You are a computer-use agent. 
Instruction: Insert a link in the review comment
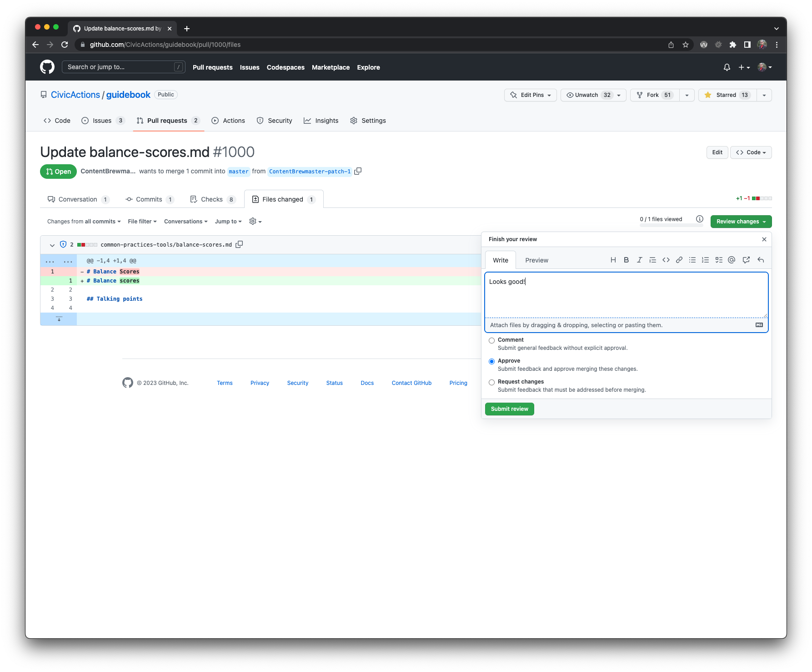[679, 260]
